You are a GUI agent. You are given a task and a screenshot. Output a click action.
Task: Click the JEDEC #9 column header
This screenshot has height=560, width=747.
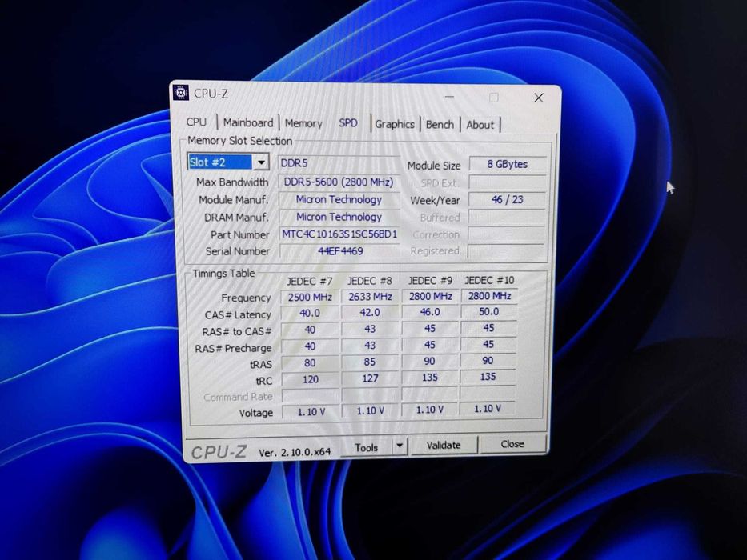pos(430,280)
